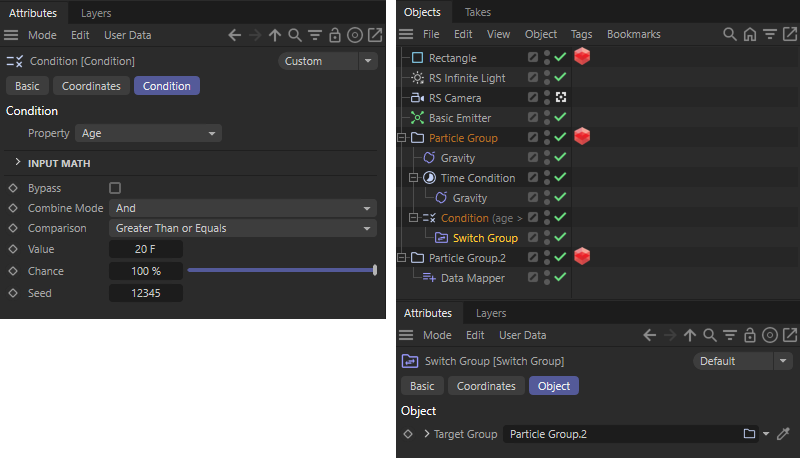Pop out Objects manager into new window
The width and height of the screenshot is (800, 458).
[x=790, y=34]
